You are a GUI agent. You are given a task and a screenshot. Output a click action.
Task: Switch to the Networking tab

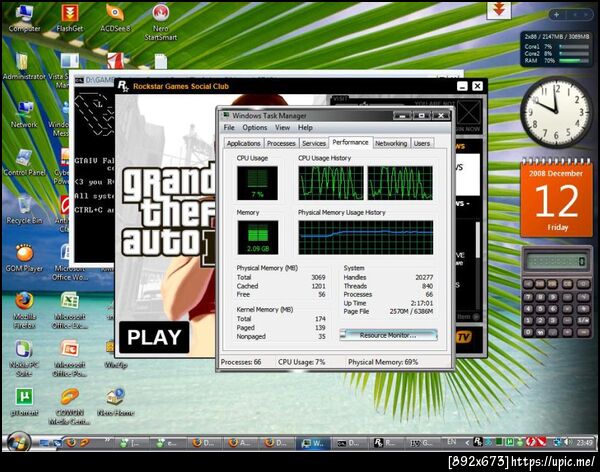pyautogui.click(x=391, y=143)
